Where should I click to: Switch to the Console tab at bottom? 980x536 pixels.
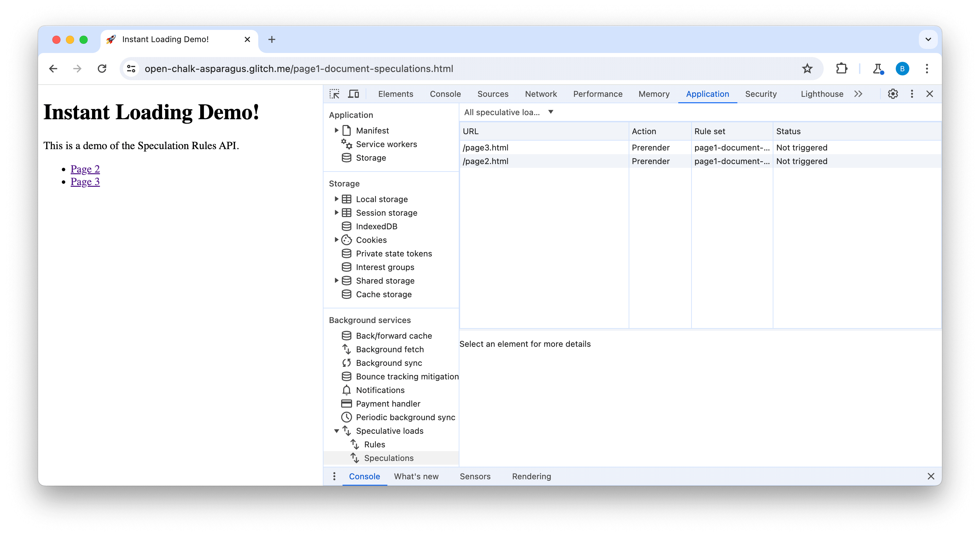point(365,476)
